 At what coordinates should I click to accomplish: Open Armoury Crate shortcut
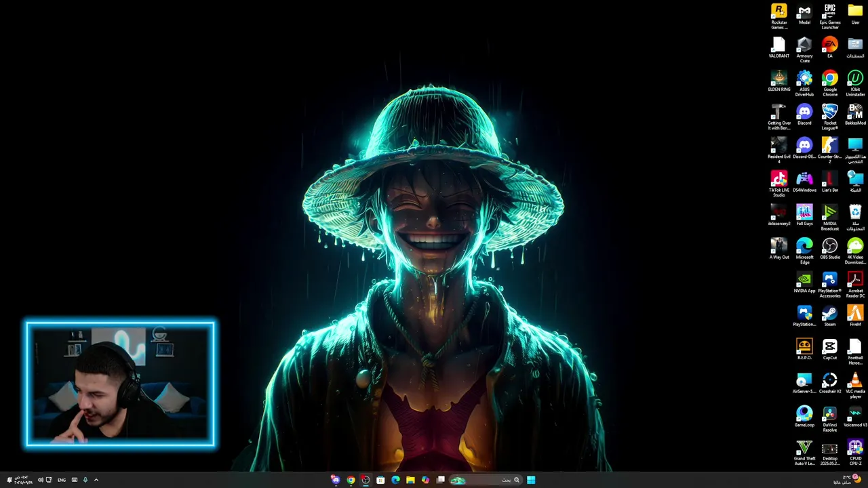(x=804, y=50)
